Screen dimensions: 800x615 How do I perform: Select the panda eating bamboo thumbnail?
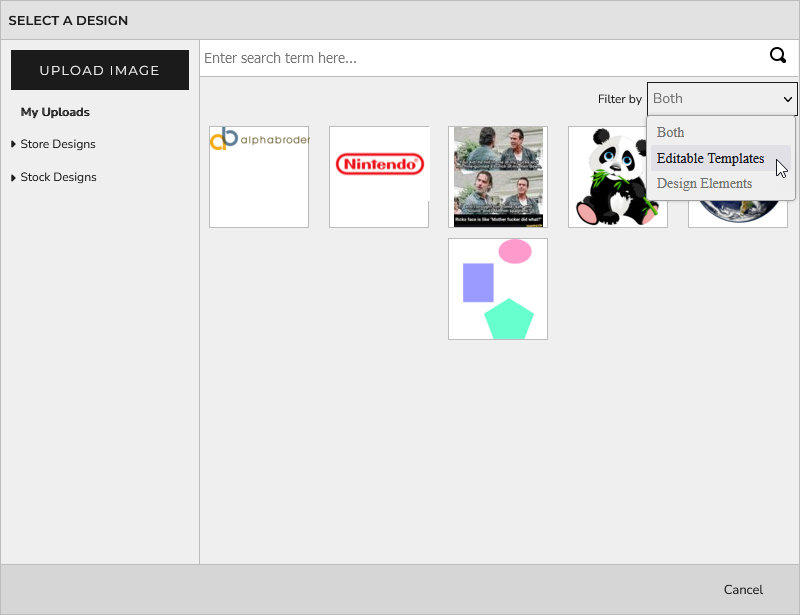point(617,177)
